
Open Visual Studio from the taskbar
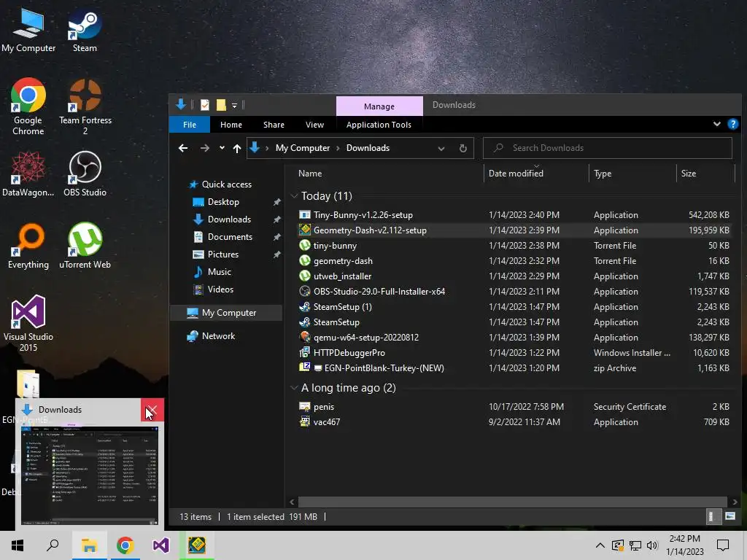[161, 545]
